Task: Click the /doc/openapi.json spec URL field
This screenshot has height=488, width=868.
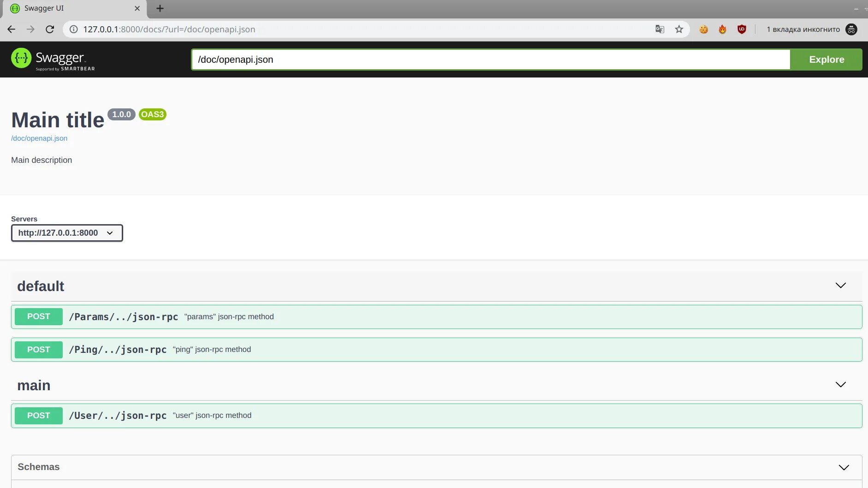Action: [491, 60]
